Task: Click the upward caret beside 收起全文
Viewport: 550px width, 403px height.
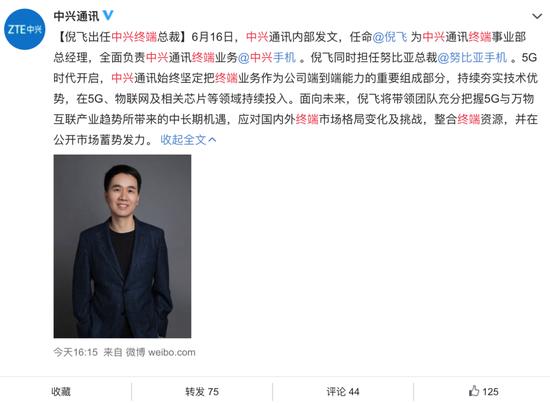Action: click(x=212, y=140)
